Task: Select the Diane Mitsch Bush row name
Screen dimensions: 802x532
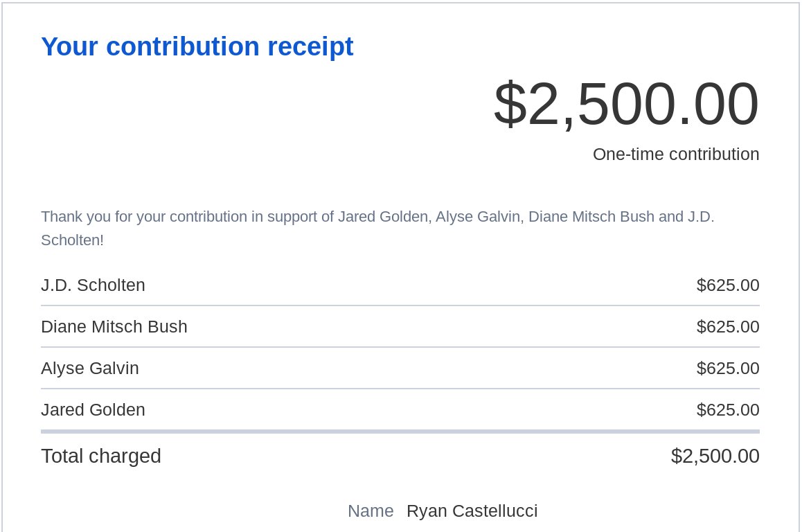Action: (x=114, y=326)
